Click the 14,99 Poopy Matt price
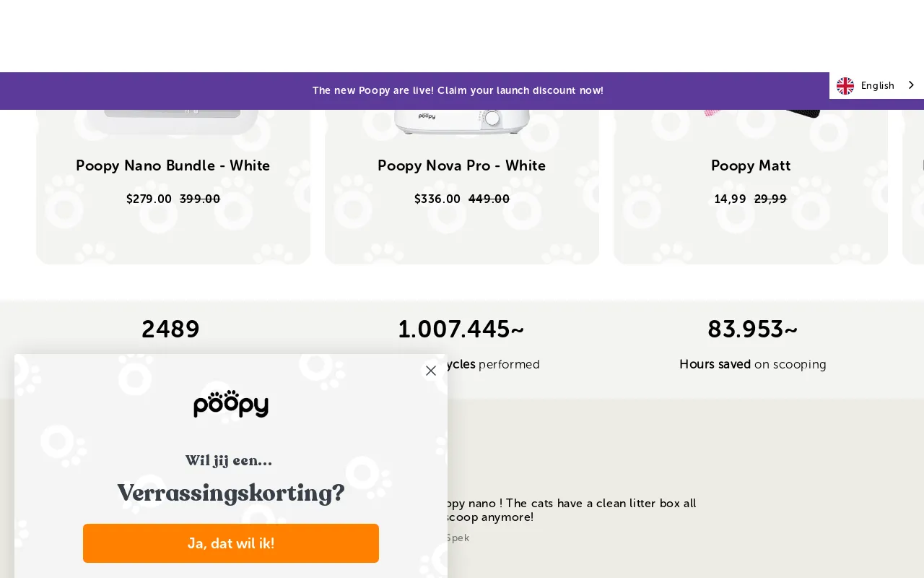The height and width of the screenshot is (578, 924). click(730, 199)
